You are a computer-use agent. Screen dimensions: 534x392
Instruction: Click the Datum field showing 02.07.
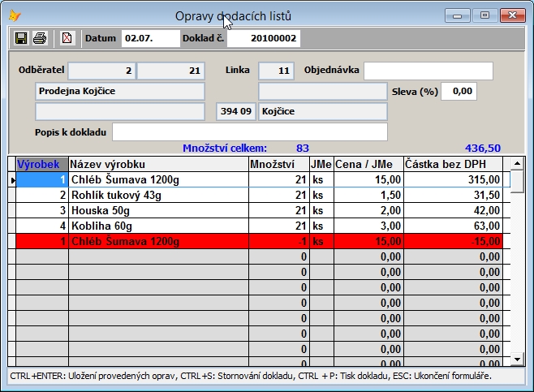(150, 38)
